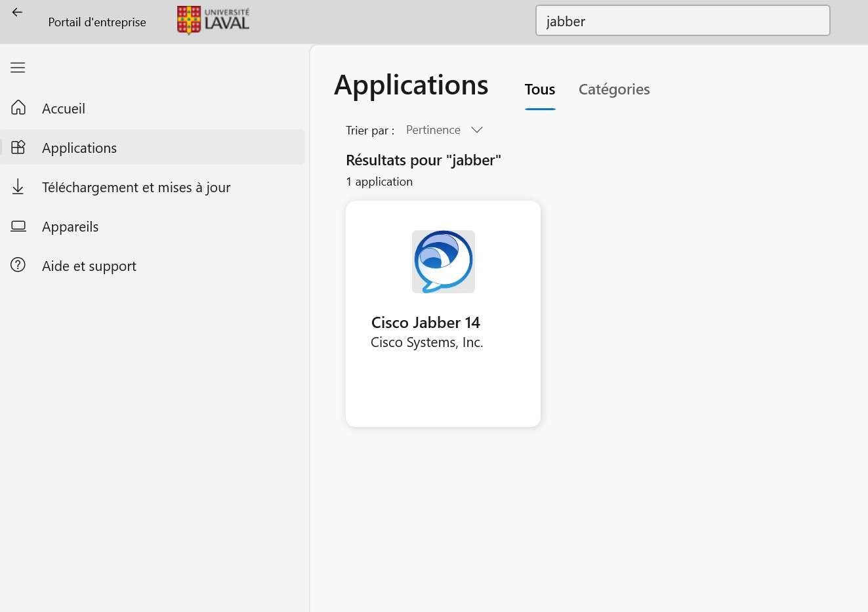Expand the sort chevron next to Pertinence
868x612 pixels.
point(477,130)
